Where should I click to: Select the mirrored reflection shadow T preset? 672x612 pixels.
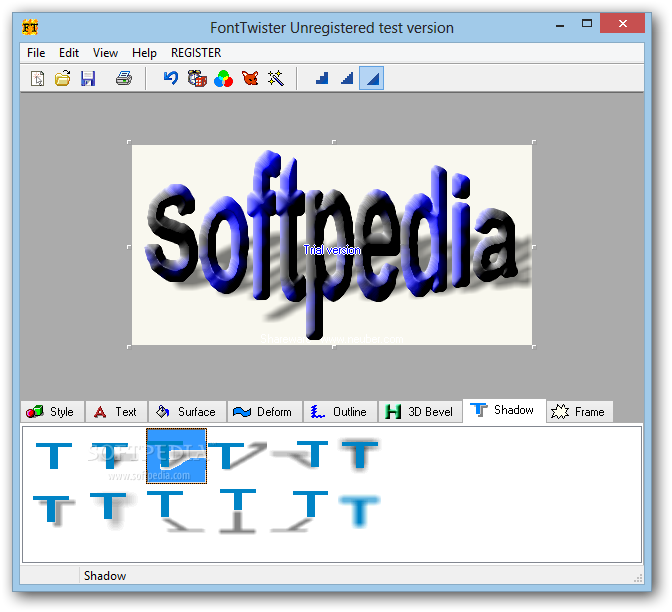coord(238,511)
